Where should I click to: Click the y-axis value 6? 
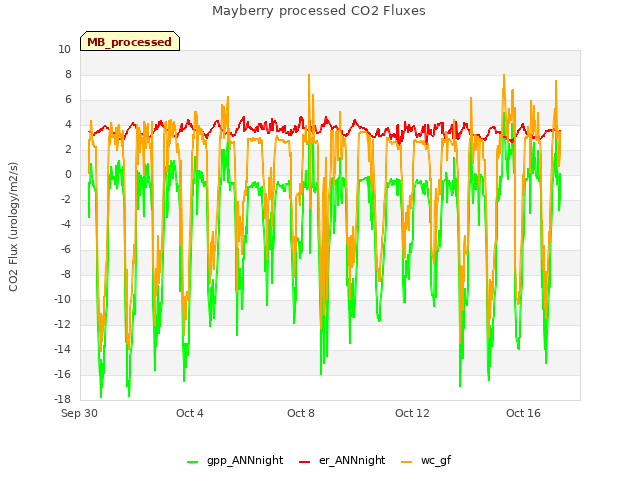click(68, 100)
